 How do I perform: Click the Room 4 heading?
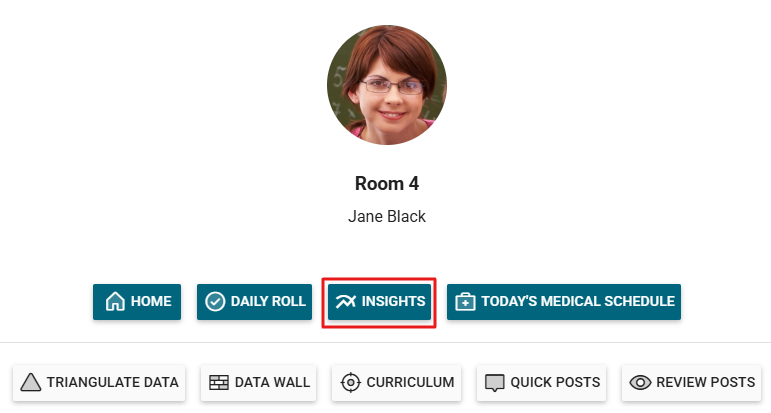tap(387, 184)
